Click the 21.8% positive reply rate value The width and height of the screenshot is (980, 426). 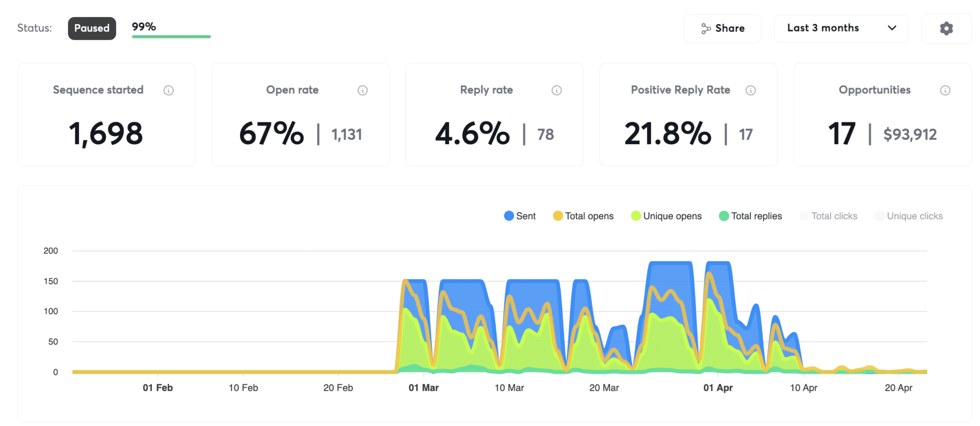point(668,134)
